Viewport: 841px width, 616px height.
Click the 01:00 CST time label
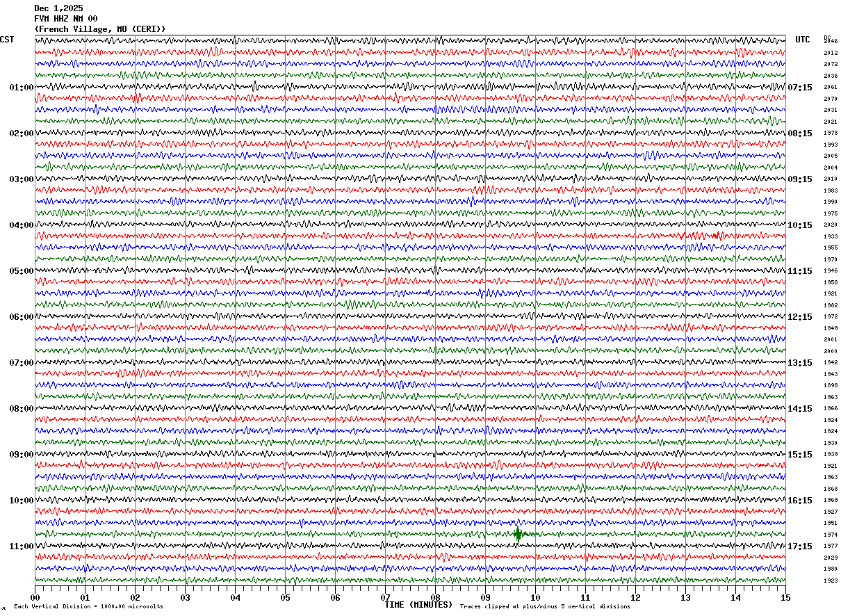coord(22,88)
